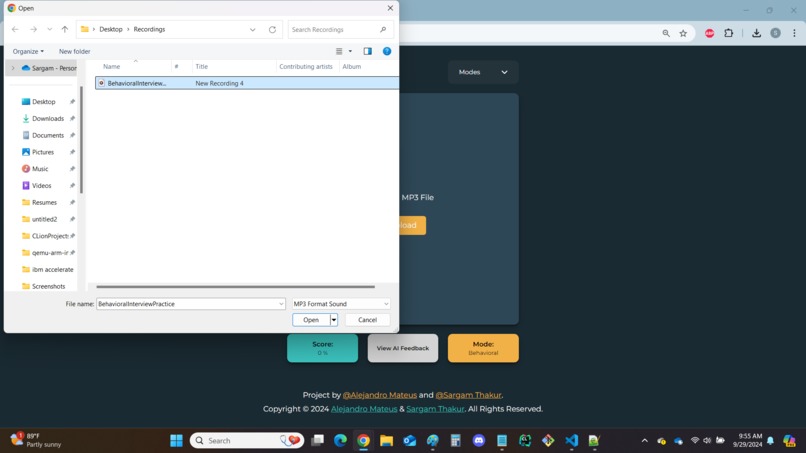The image size is (806, 453).
Task: Select Sargam - Personal in sidebar
Action: [49, 68]
